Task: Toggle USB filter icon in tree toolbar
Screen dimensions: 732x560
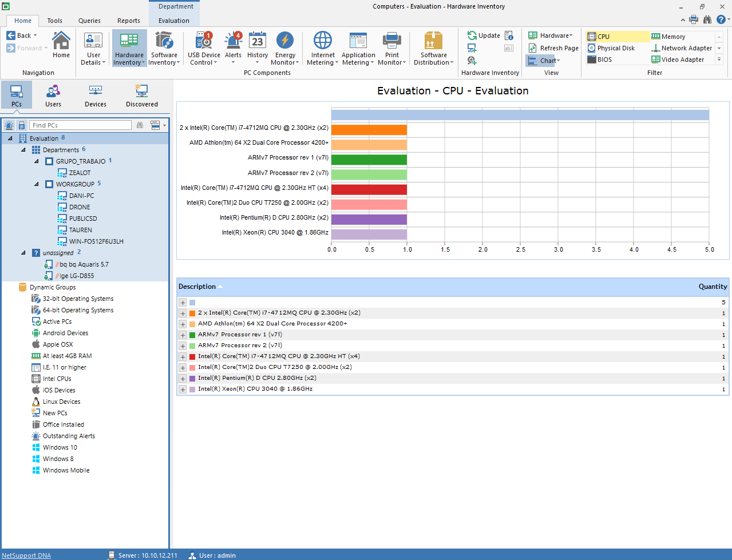Action: [x=22, y=125]
